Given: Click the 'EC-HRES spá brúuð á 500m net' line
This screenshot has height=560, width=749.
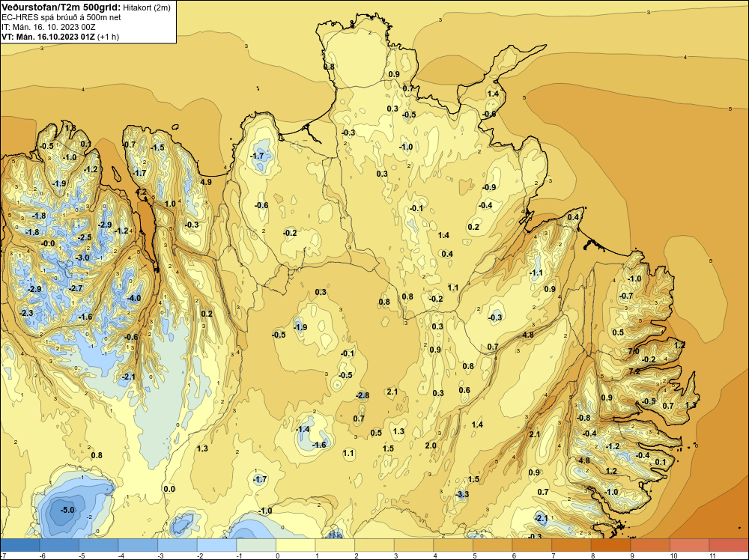Looking at the screenshot, I should click(x=61, y=17).
